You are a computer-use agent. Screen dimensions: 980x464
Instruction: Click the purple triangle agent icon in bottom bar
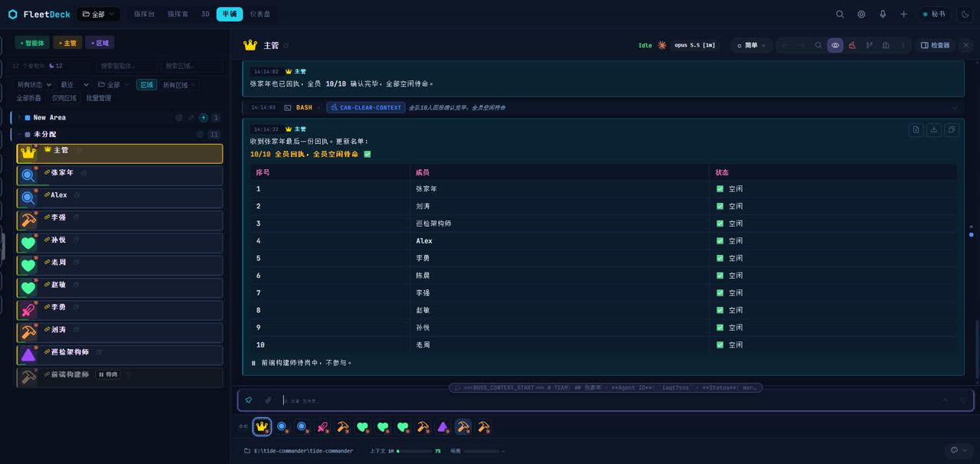tap(443, 426)
